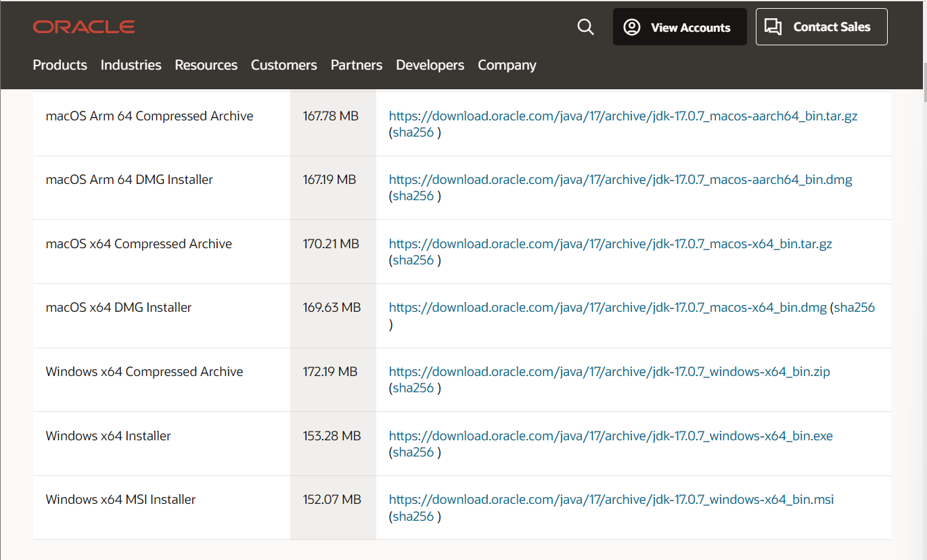Select the Windows x64 MSI Installer label

pos(120,500)
